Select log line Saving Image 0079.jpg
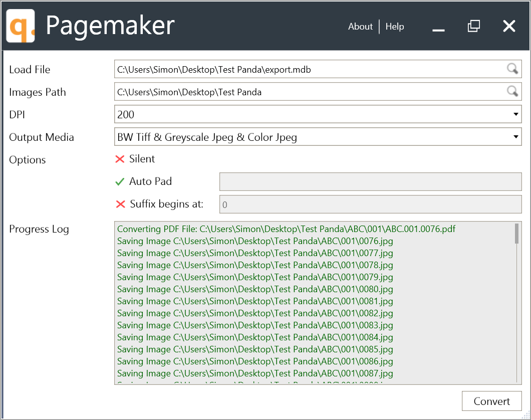 [255, 277]
